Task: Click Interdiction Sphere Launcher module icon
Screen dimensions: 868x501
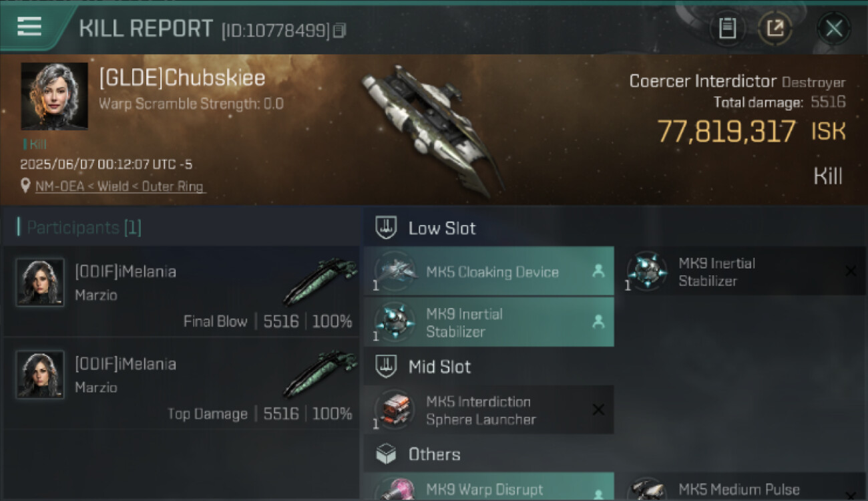Action: tap(395, 410)
